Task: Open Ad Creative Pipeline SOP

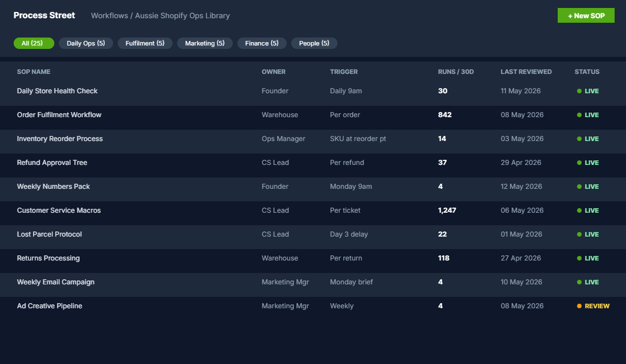Action: [x=50, y=306]
